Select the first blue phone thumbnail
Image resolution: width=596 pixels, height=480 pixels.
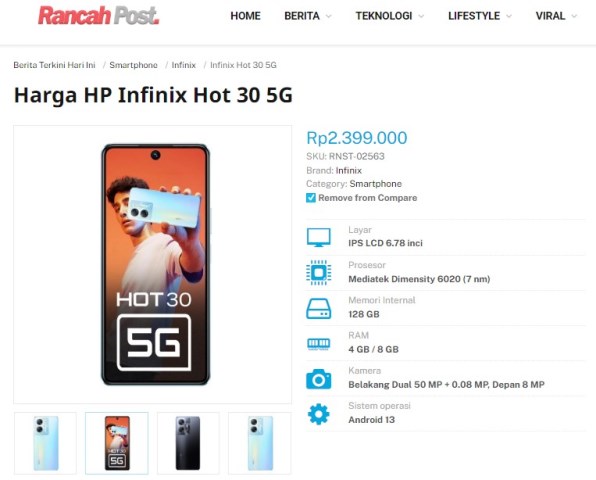click(45, 443)
